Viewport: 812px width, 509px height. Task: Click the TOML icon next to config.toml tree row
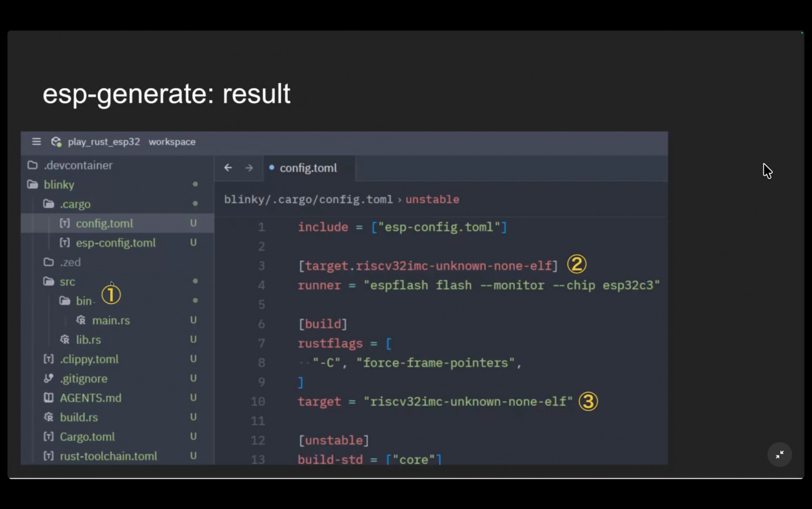coord(65,223)
